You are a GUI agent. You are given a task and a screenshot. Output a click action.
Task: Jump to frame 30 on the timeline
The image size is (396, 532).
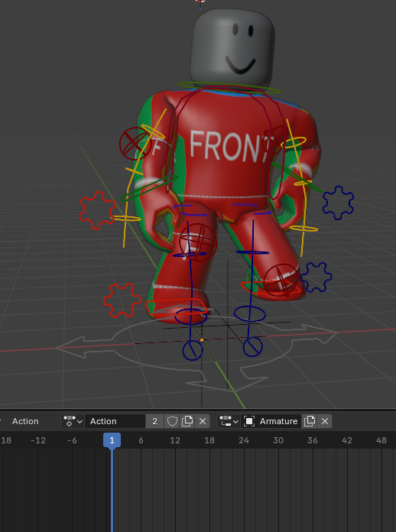[x=278, y=440]
